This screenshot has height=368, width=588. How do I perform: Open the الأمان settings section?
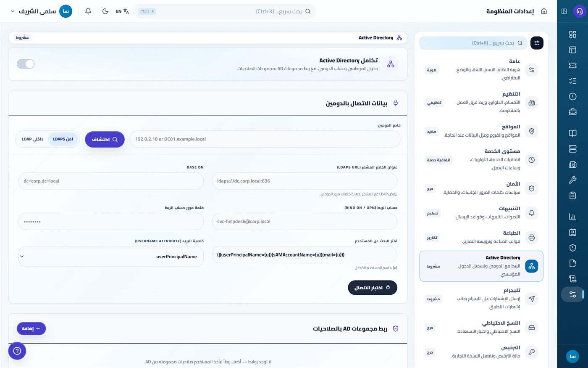tap(481, 188)
